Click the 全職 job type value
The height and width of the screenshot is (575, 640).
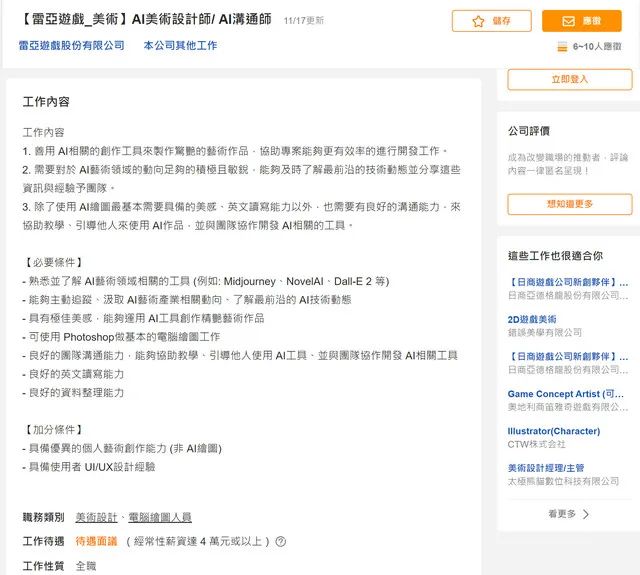click(x=86, y=566)
